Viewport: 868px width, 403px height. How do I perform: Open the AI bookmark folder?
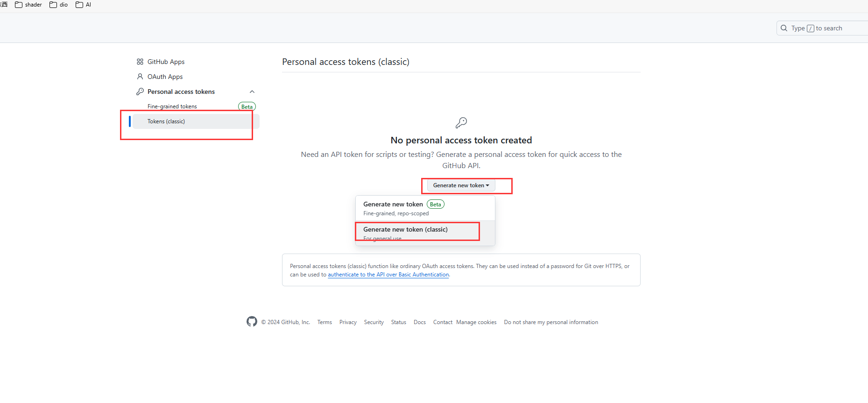(x=84, y=5)
